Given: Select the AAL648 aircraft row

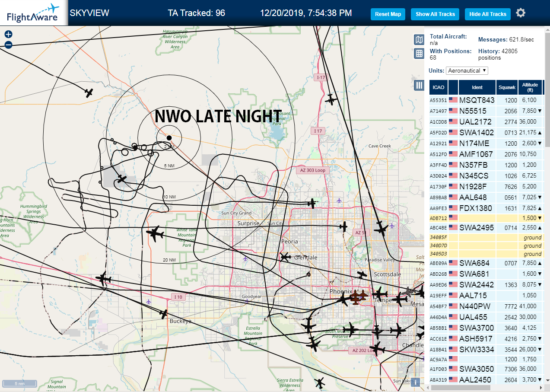Looking at the screenshot, I should 486,197.
